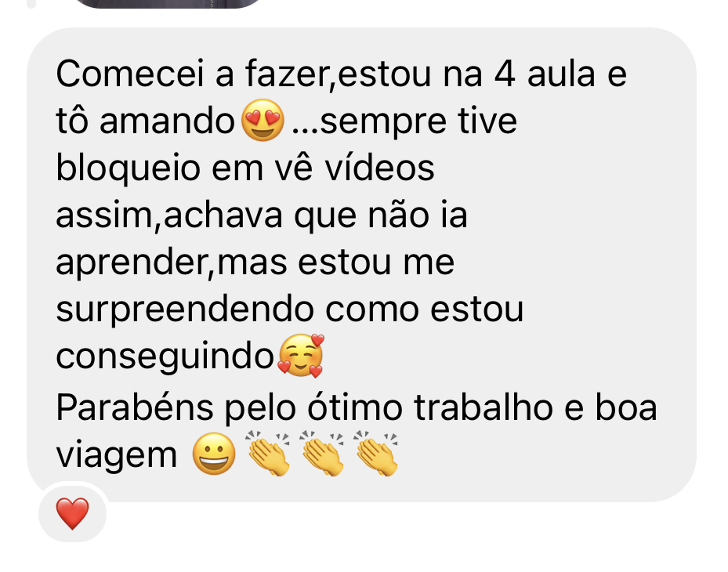Click the red heart reaction badge

[72, 513]
